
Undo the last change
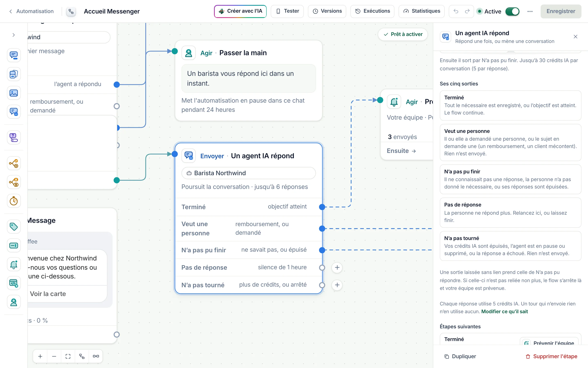(x=456, y=11)
